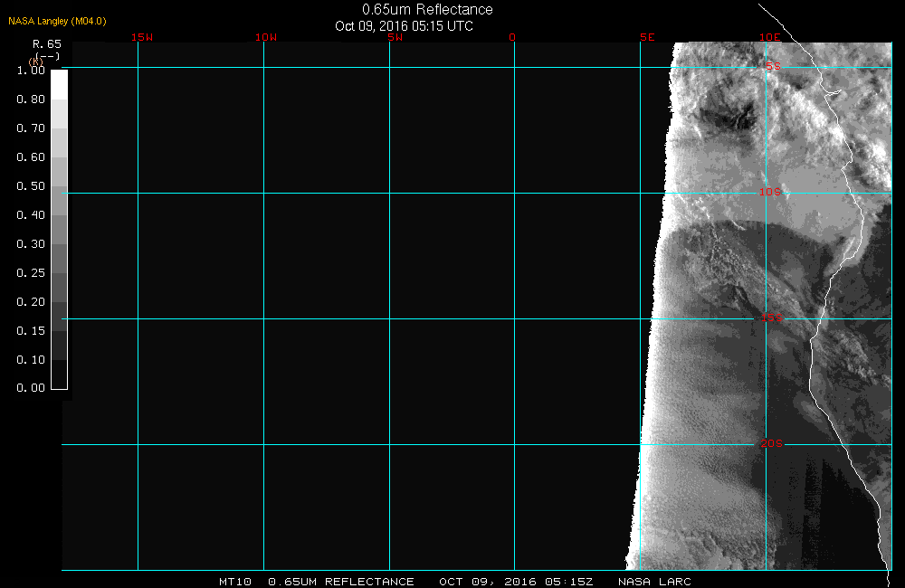
Task: Click the 'MT10' footer text
Action: click(235, 582)
